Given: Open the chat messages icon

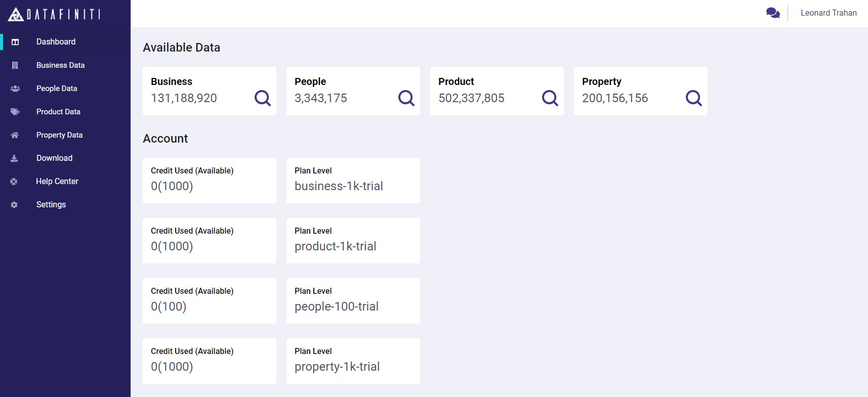Looking at the screenshot, I should pos(773,13).
